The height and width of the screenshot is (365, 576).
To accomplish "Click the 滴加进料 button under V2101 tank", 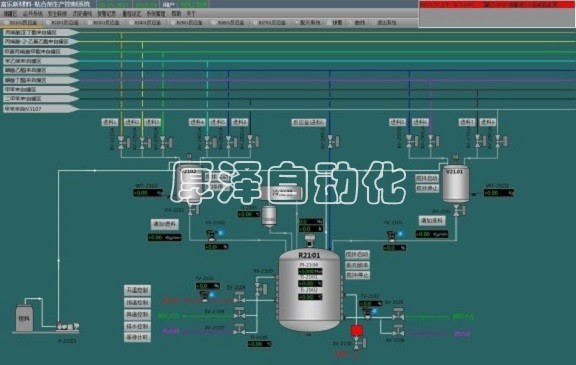I will click(432, 221).
